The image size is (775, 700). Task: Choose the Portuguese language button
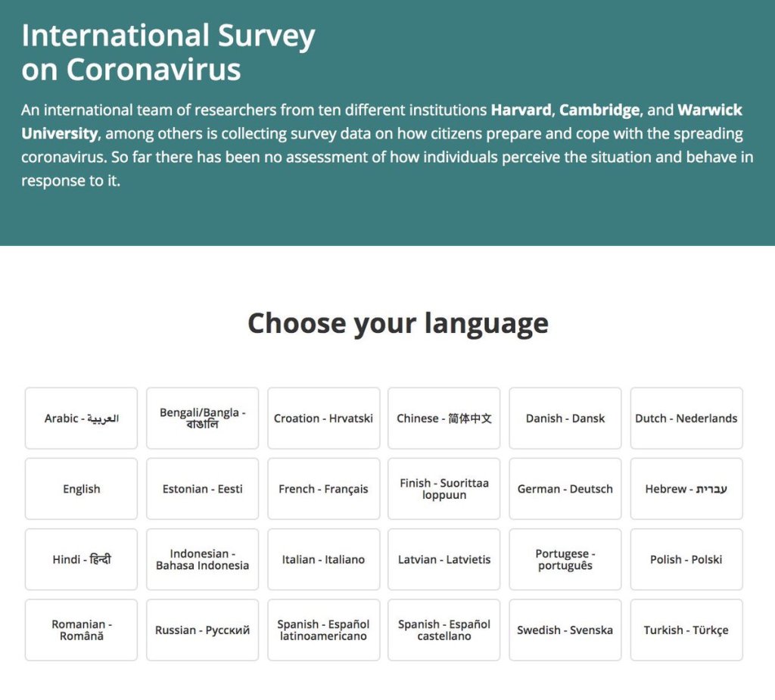point(565,559)
